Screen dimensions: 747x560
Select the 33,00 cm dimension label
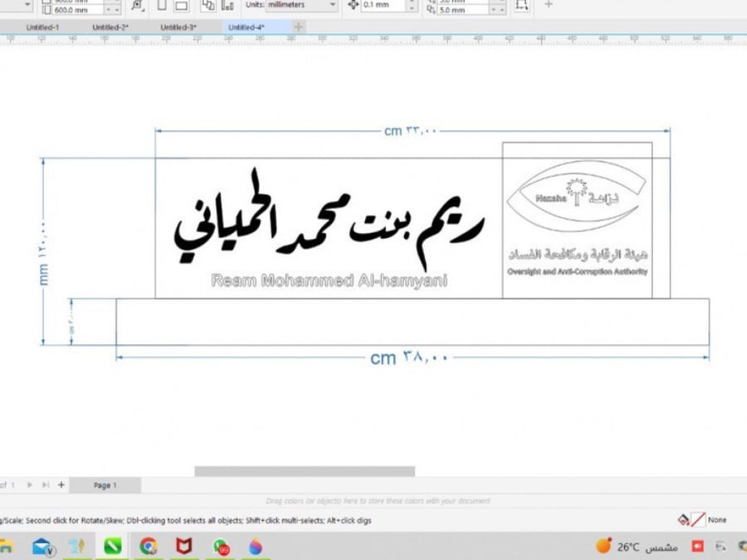410,130
